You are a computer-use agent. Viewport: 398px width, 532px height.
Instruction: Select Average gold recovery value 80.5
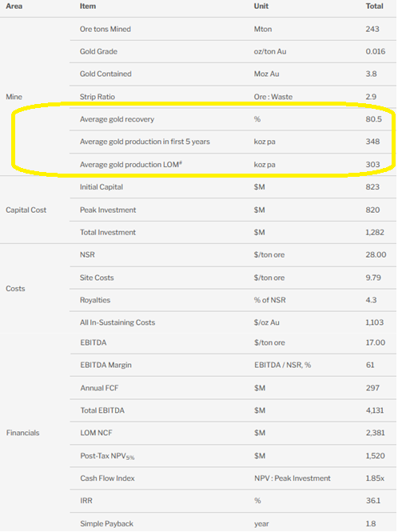click(373, 119)
